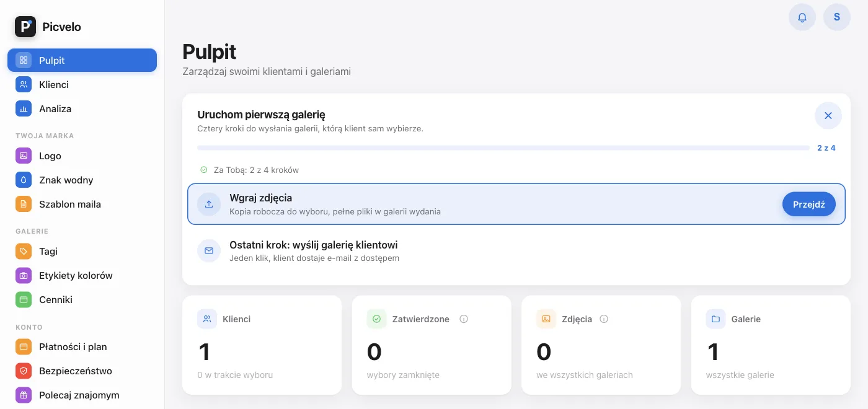Click the Tagi tag icon
The height and width of the screenshot is (409, 868).
(x=24, y=252)
